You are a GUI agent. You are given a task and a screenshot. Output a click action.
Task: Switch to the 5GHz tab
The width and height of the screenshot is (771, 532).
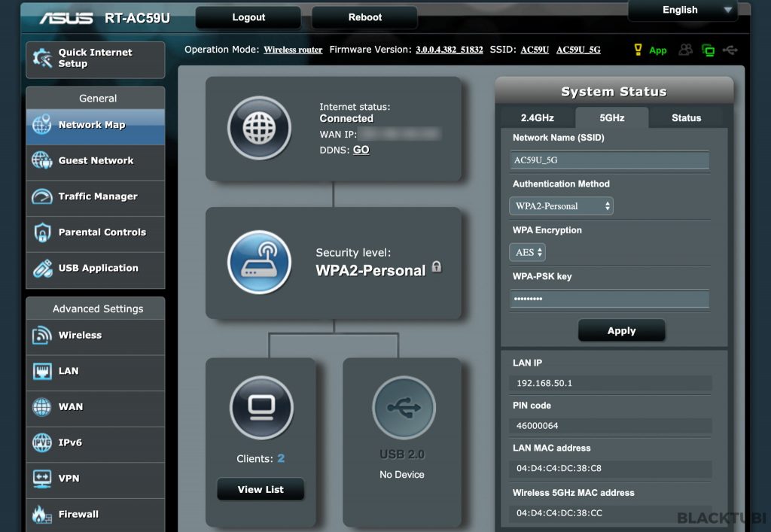(x=612, y=118)
